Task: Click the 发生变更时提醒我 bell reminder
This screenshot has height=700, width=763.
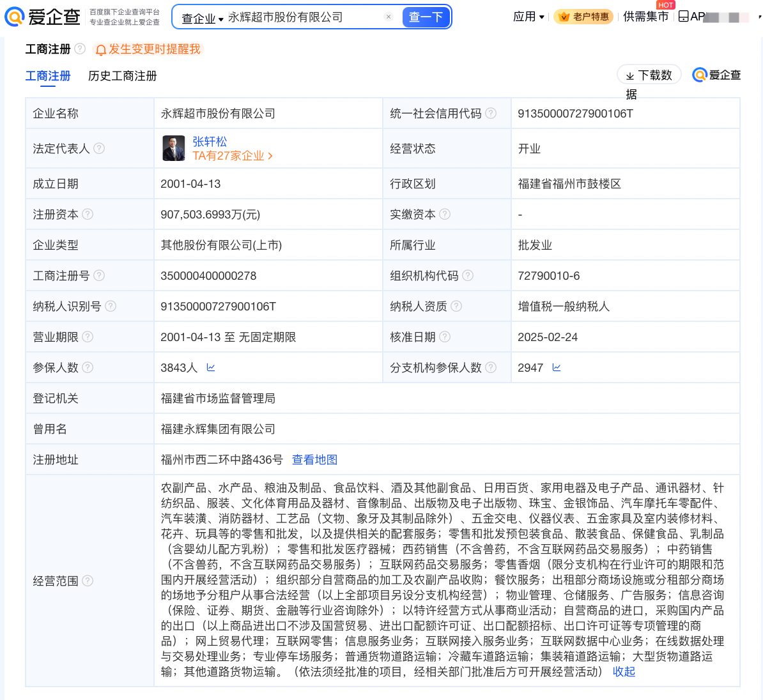Action: (148, 49)
